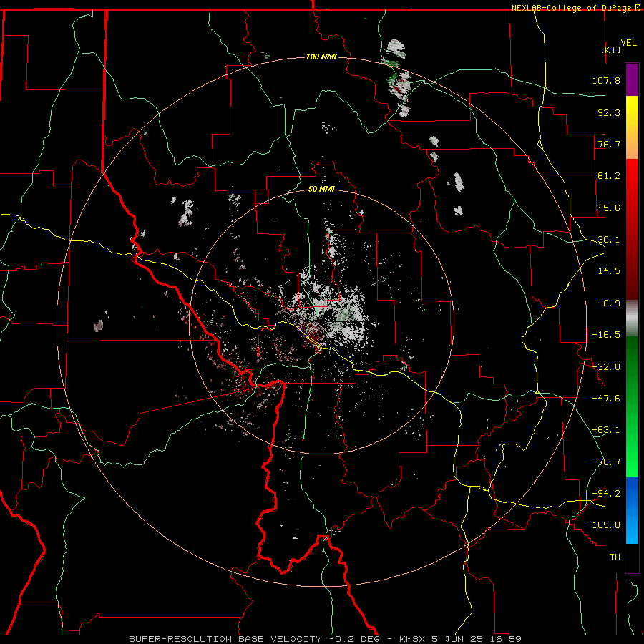Select the 14.5 velocity scale value

point(609,271)
